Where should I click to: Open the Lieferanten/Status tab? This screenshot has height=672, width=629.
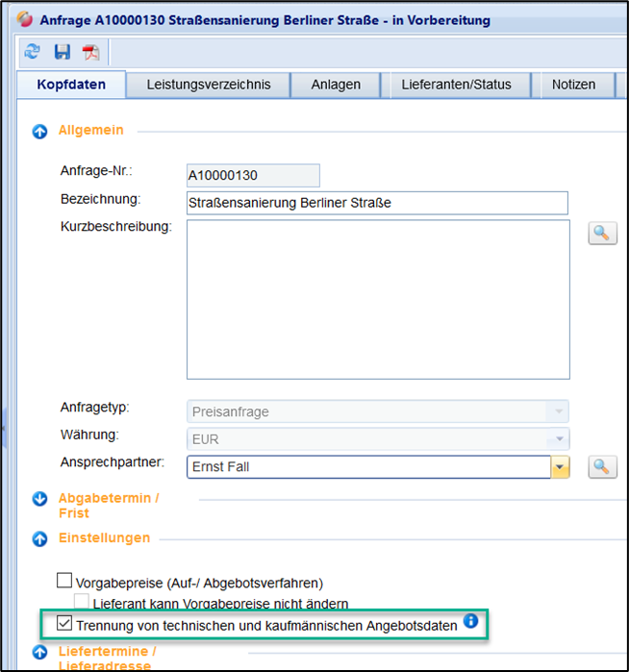tap(456, 85)
